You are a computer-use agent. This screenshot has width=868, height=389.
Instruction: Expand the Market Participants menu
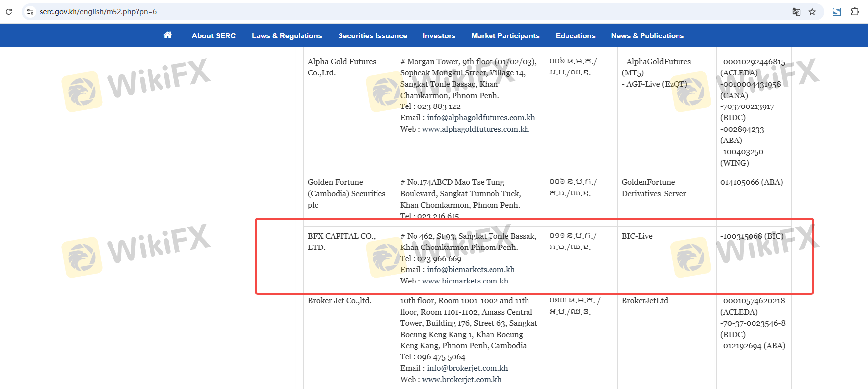point(505,36)
